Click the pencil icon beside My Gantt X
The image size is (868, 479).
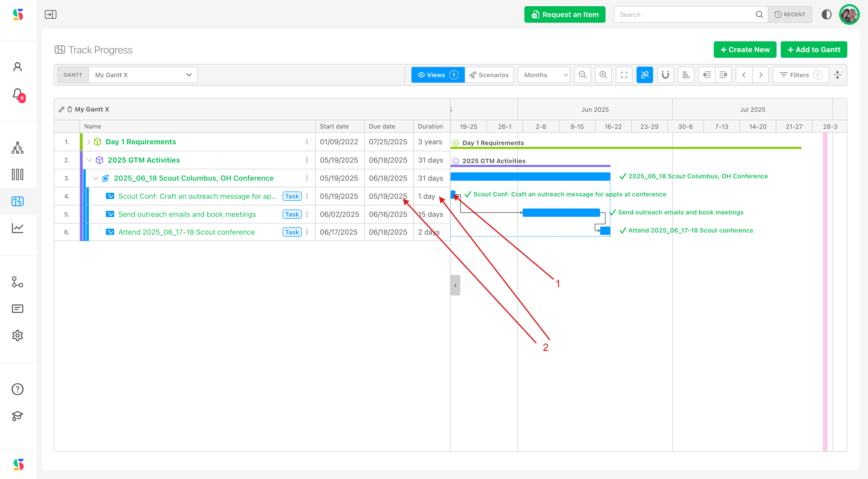tap(61, 109)
